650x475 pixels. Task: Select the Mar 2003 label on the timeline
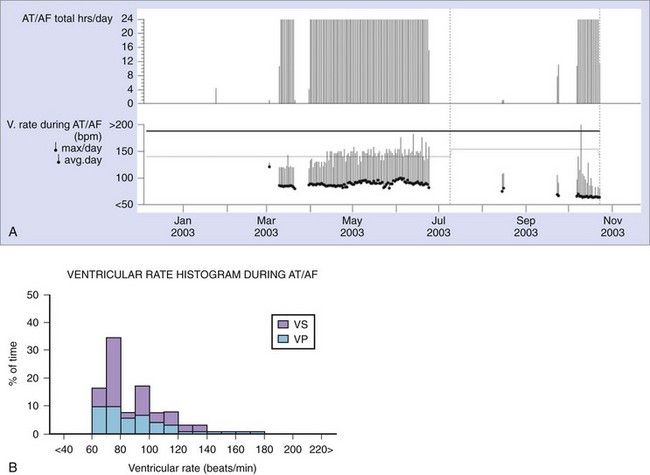coord(267,226)
